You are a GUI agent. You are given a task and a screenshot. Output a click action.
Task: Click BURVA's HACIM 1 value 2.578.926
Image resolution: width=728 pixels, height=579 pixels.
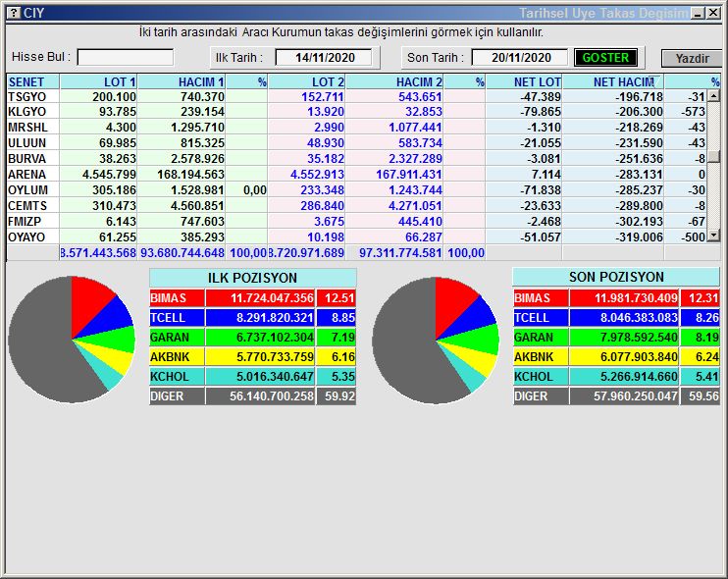point(197,158)
